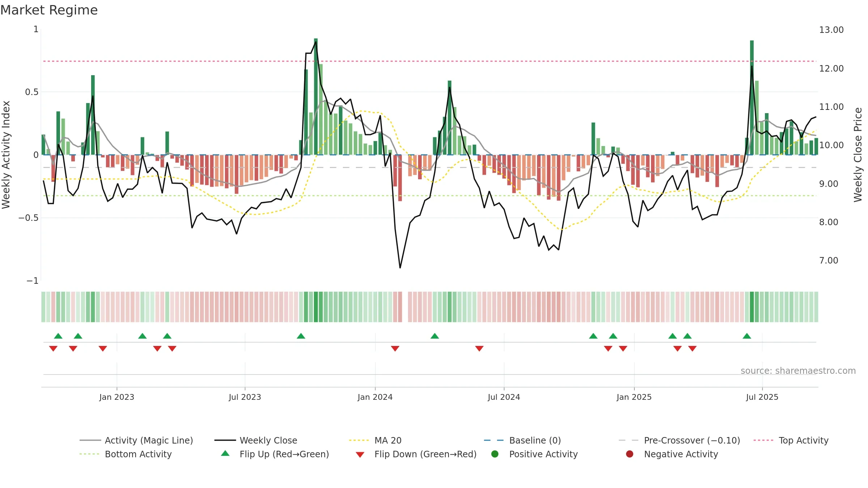Click the tall green activity bar before Jul 2025

point(752,98)
